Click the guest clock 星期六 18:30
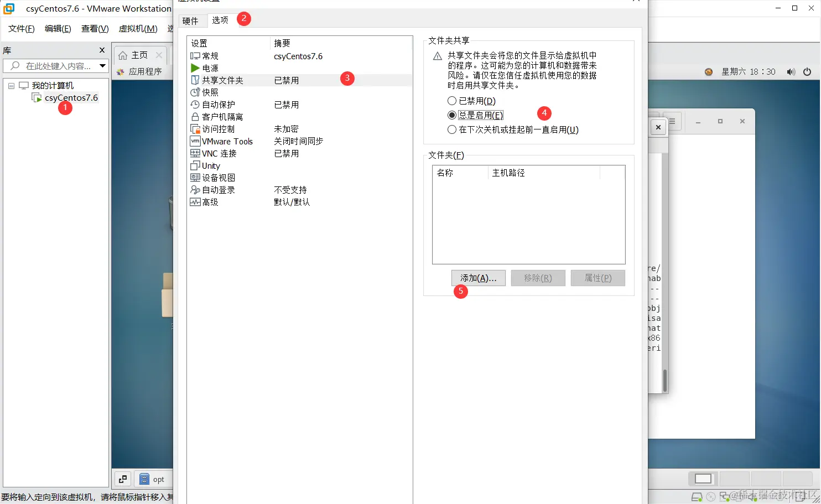Screen dimensions: 821x504 749,72
